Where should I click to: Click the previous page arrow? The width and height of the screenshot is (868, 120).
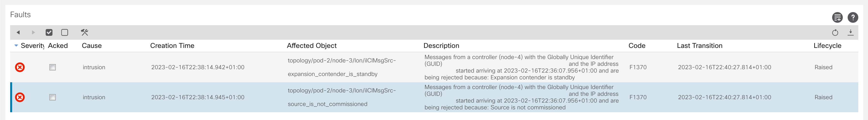click(x=18, y=33)
